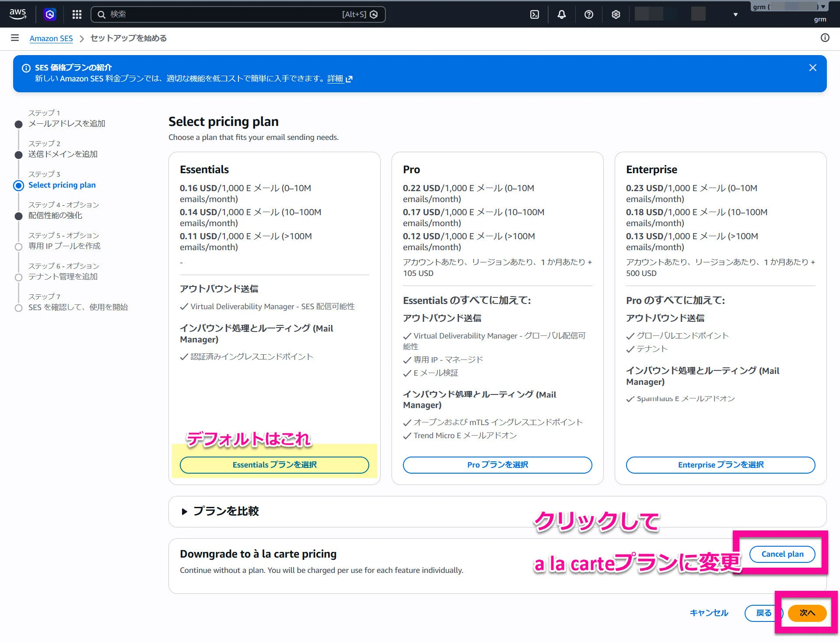The width and height of the screenshot is (840, 642).
Task: Go to step 7 SES を確認して、使用を開始
Action: pos(78,307)
